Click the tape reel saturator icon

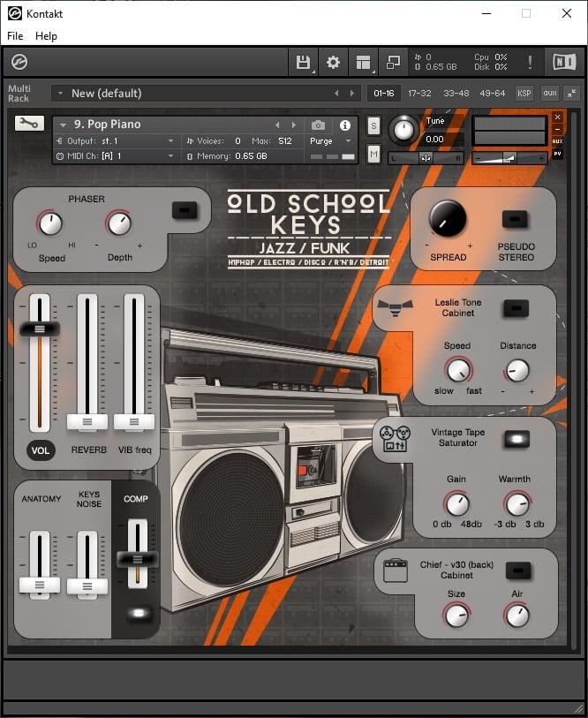[x=395, y=439]
